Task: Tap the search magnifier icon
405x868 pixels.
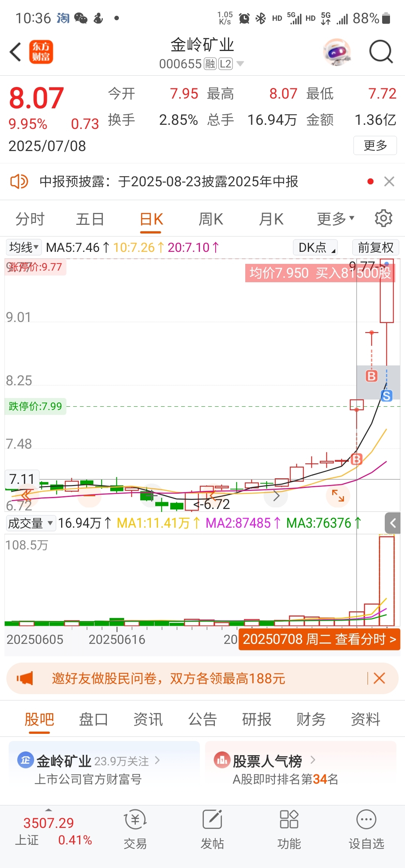Action: tap(381, 52)
